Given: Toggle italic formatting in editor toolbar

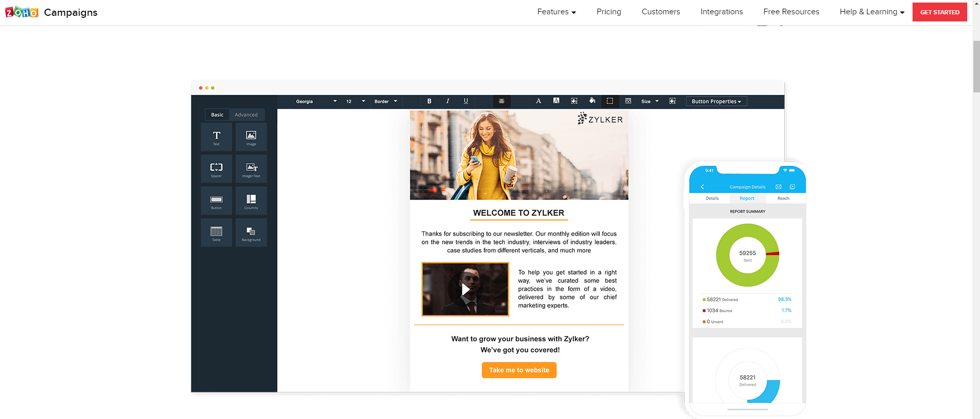Looking at the screenshot, I should pos(448,101).
